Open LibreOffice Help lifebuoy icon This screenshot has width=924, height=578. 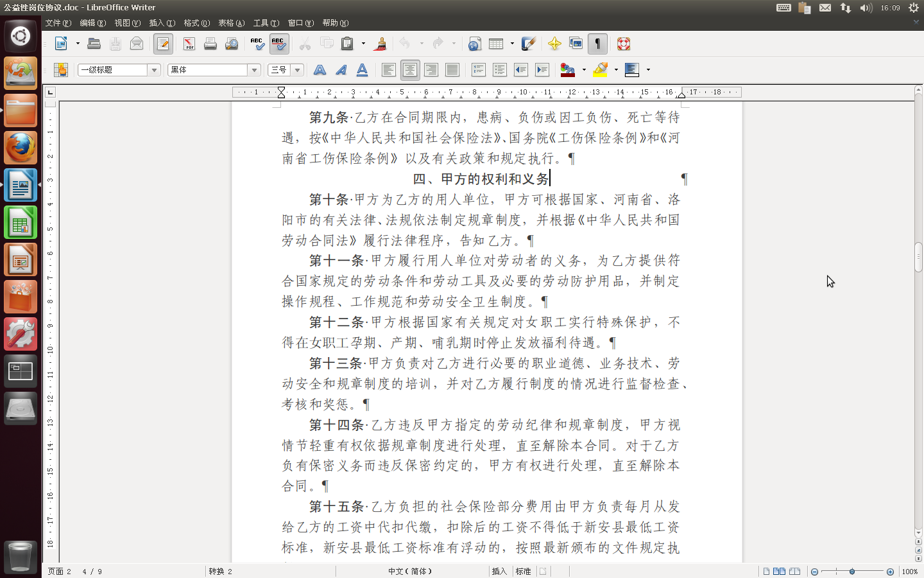pyautogui.click(x=623, y=44)
